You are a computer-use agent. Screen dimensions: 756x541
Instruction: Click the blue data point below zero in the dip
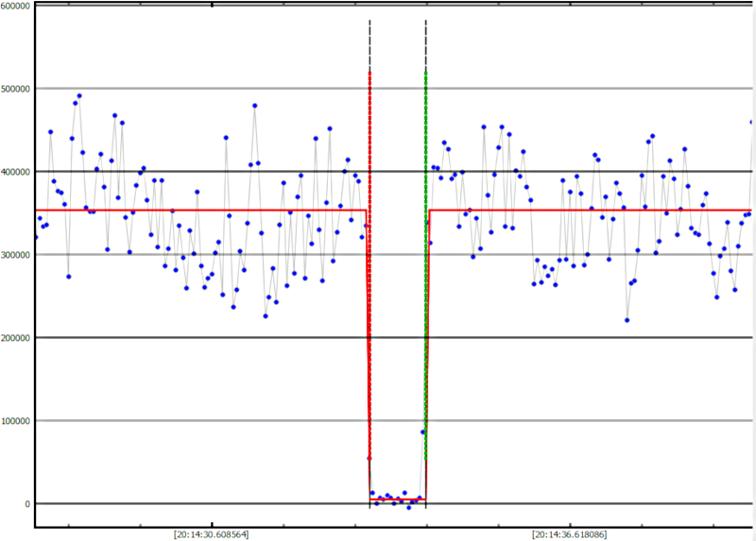click(409, 507)
